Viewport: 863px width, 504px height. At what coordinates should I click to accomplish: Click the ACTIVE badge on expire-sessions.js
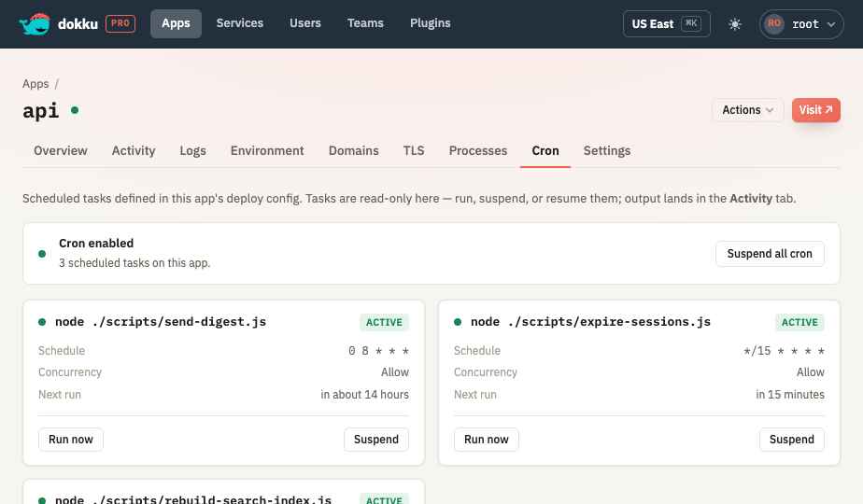pos(799,322)
